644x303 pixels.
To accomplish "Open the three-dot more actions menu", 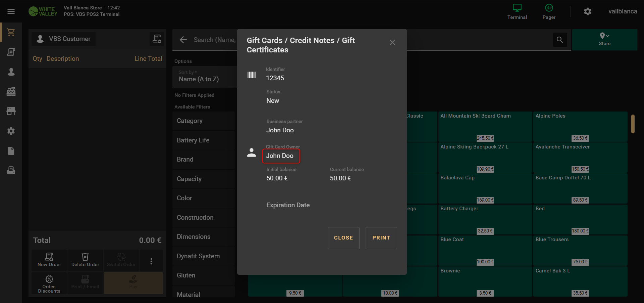I will (151, 261).
